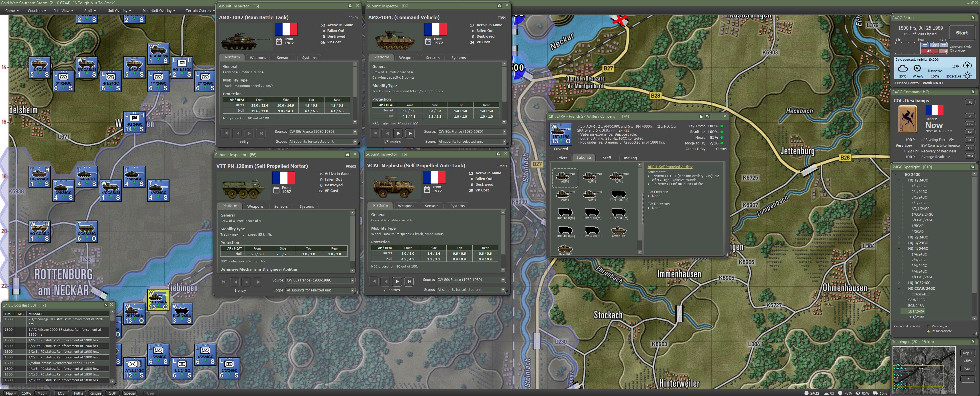Pop out the 24GC Spotlight panel
The height and width of the screenshot is (396, 980).
(x=973, y=167)
